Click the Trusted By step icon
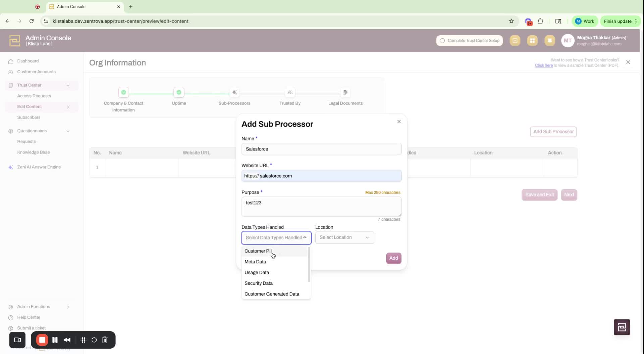 (290, 92)
